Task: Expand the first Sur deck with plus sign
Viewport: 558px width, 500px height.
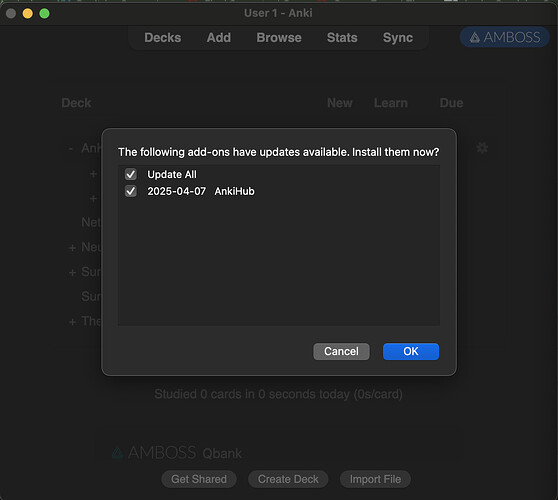Action: click(72, 273)
